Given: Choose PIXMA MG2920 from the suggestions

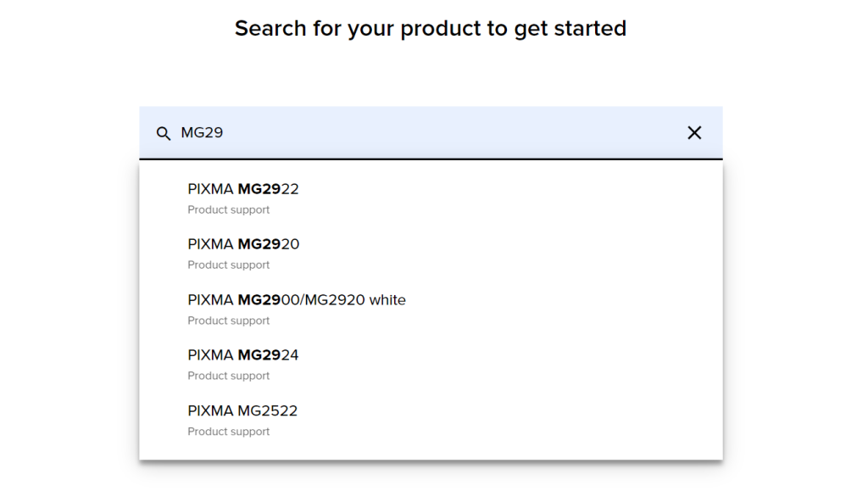Looking at the screenshot, I should 431,254.
